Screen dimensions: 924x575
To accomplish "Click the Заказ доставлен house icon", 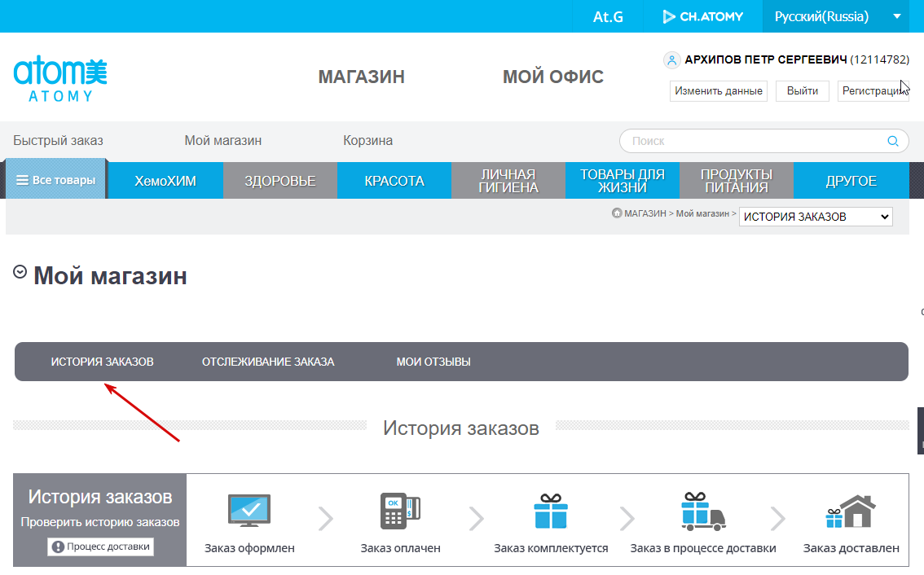I will coord(851,511).
